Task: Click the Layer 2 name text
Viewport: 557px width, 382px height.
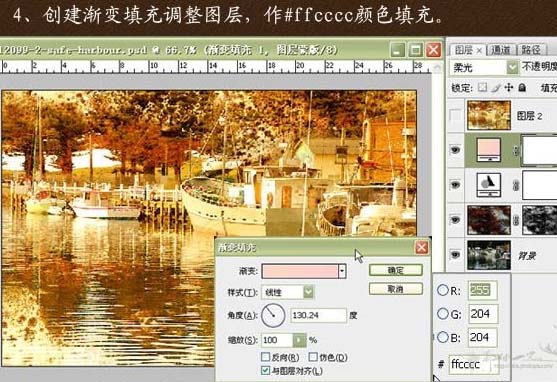Action: point(529,116)
